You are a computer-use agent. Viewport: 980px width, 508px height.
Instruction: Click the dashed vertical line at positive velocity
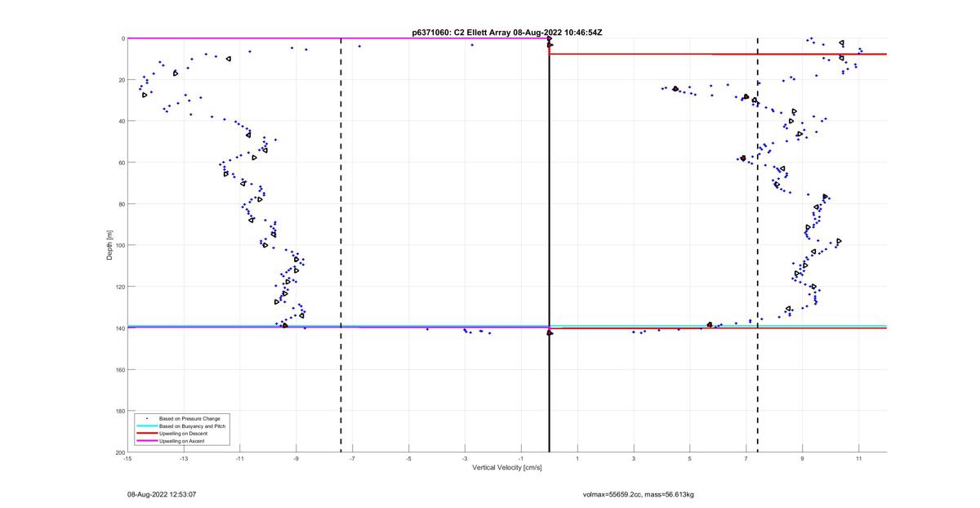click(758, 245)
